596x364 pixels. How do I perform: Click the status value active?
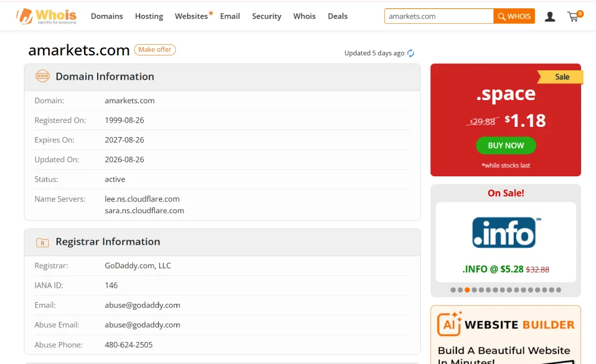(115, 179)
